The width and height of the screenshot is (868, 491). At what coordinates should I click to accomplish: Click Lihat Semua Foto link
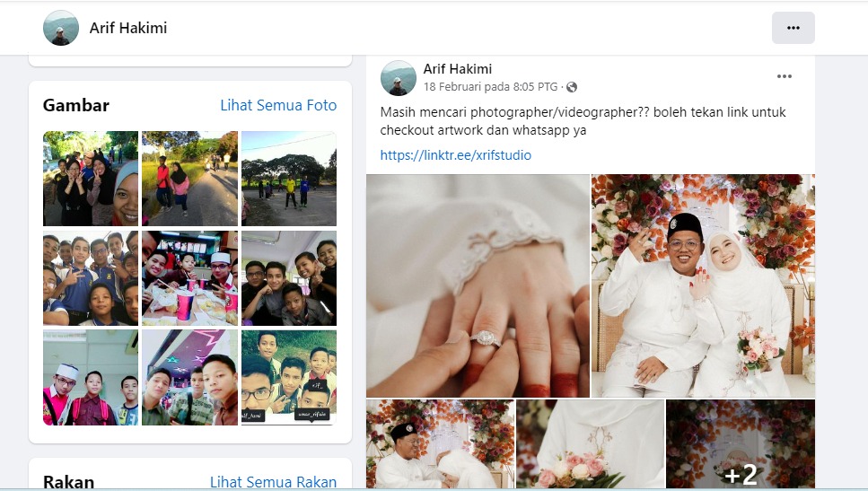[x=278, y=105]
